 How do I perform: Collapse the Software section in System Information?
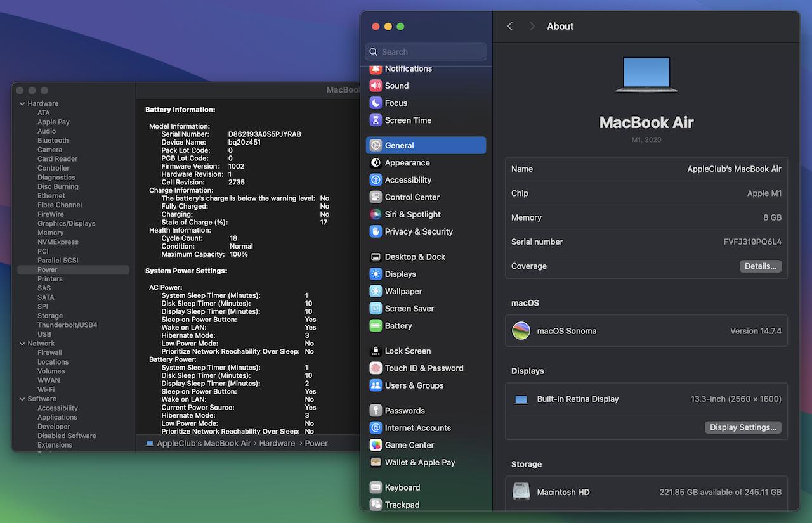[22, 399]
